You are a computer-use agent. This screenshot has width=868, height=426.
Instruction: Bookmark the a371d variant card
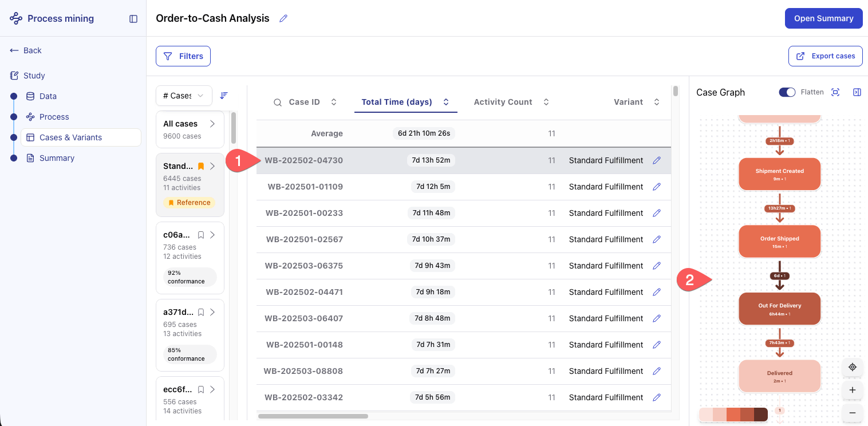tap(201, 312)
